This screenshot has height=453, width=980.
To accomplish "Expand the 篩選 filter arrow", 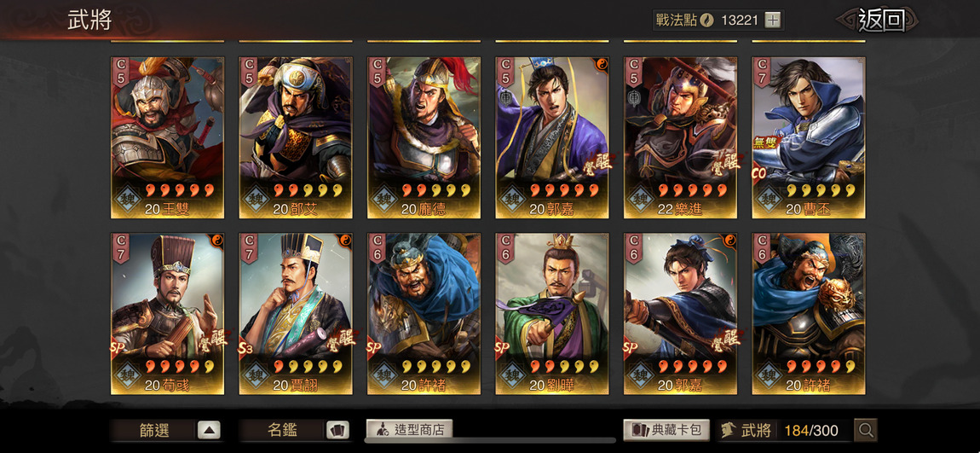I will coord(209,430).
